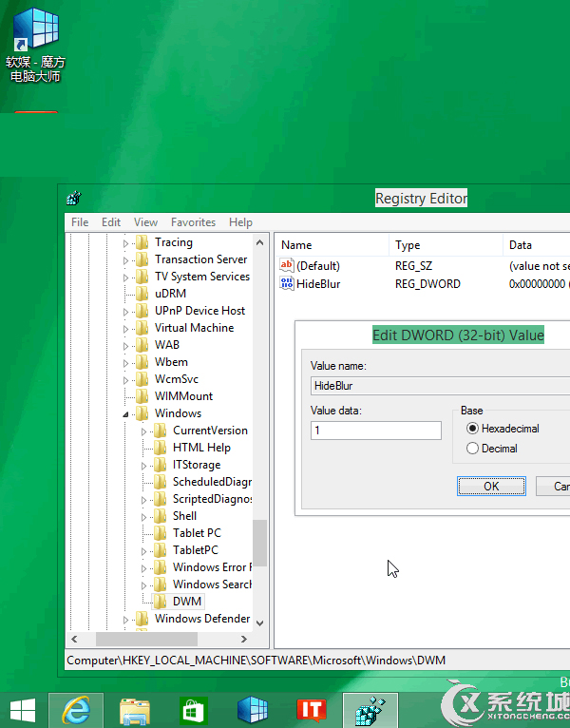
Task: Click the Name column header
Action: (x=332, y=244)
